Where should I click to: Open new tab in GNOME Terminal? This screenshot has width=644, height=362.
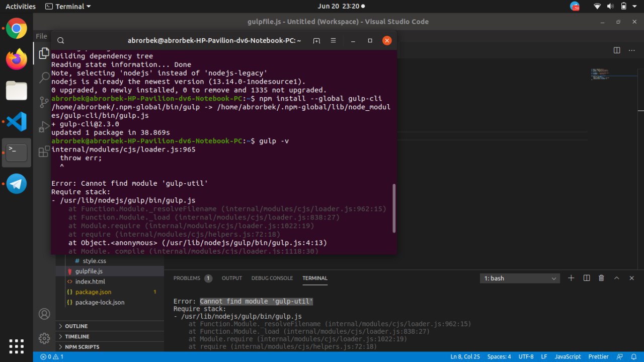(x=316, y=41)
